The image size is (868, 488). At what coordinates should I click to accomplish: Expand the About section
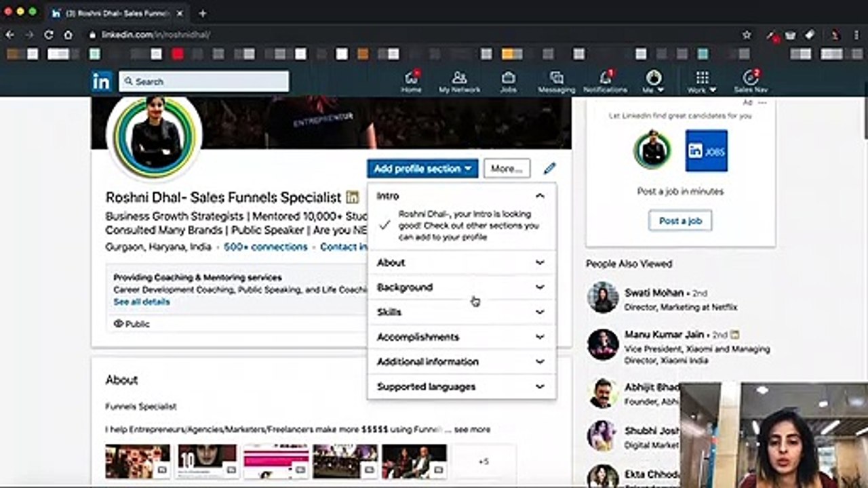pos(462,262)
